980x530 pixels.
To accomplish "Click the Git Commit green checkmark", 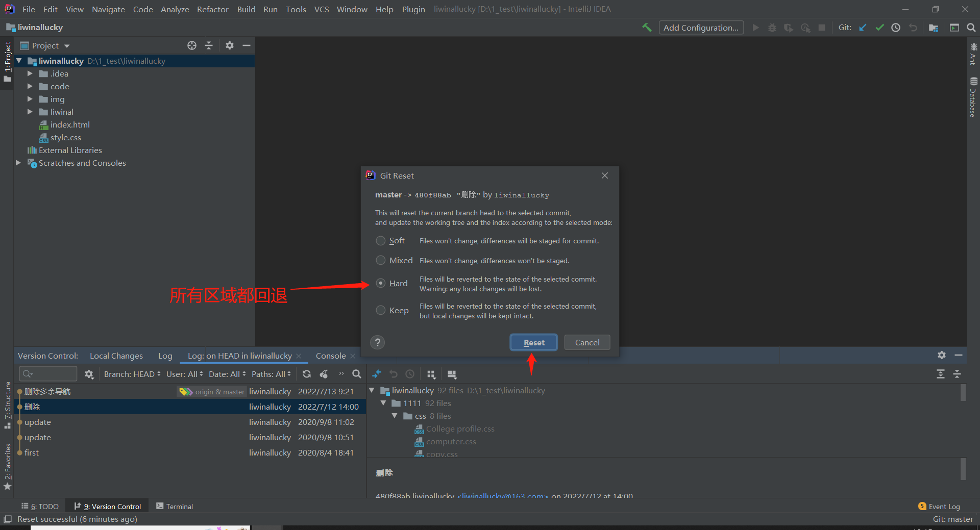I will coord(879,28).
